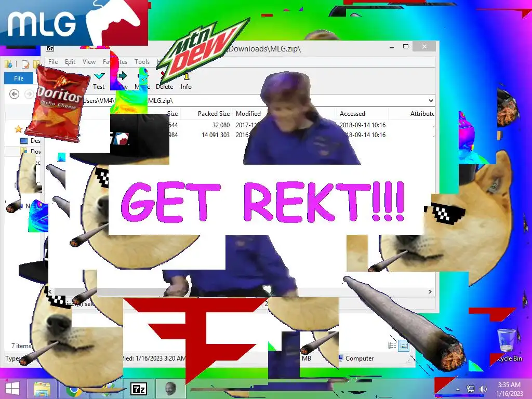Sort by the Modified column header
This screenshot has width=532, height=399.
pos(248,114)
